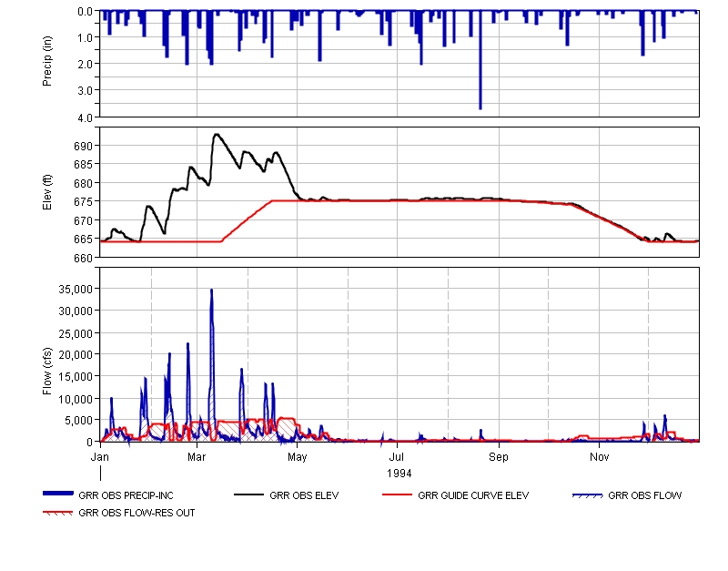Click the Precip (in) axis label

[x=47, y=64]
